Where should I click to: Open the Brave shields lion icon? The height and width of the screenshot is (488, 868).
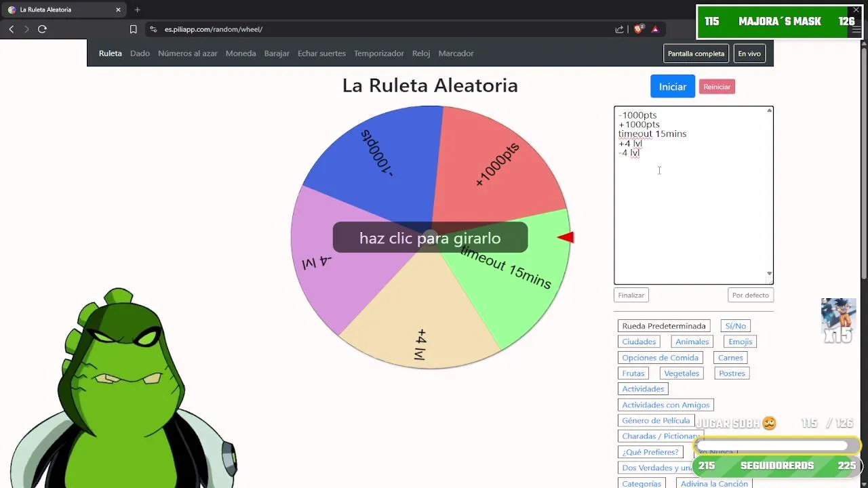pyautogui.click(x=638, y=29)
